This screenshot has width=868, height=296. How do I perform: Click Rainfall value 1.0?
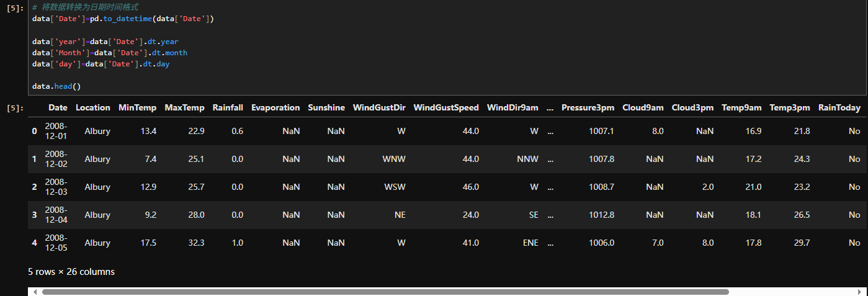(237, 243)
